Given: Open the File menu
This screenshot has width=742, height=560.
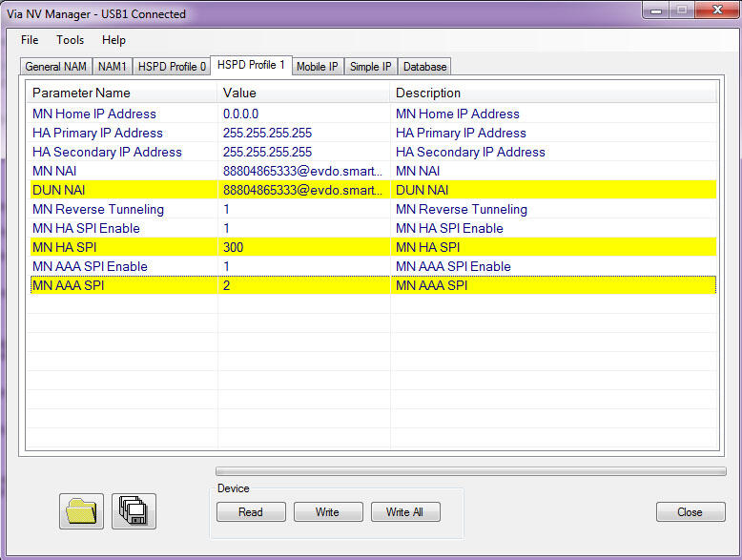Looking at the screenshot, I should 30,40.
